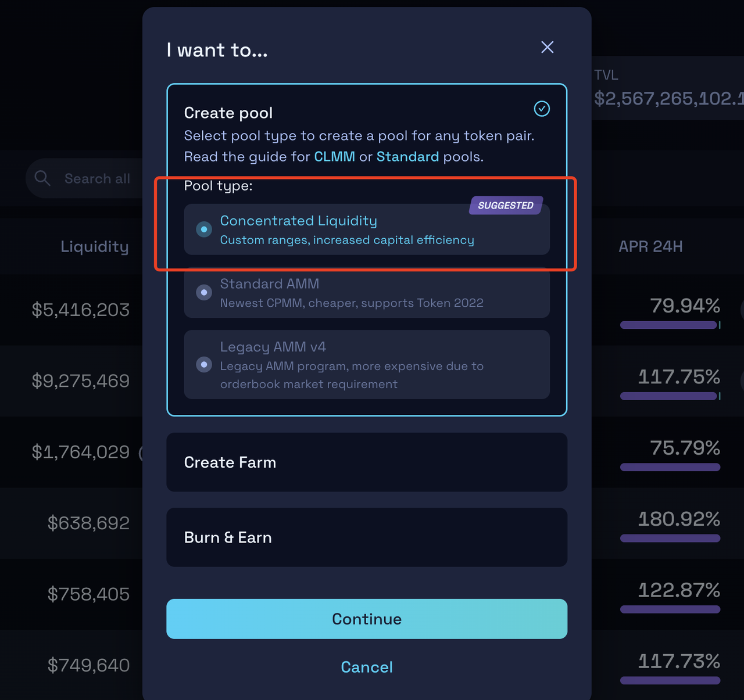Click the 180.92% APR value
This screenshot has width=744, height=700.
point(679,519)
